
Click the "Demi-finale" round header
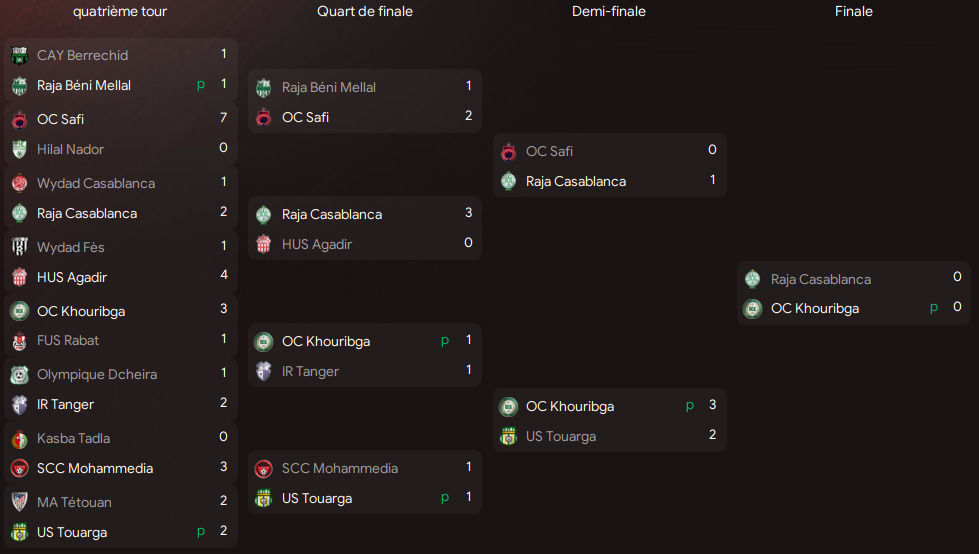click(x=609, y=12)
